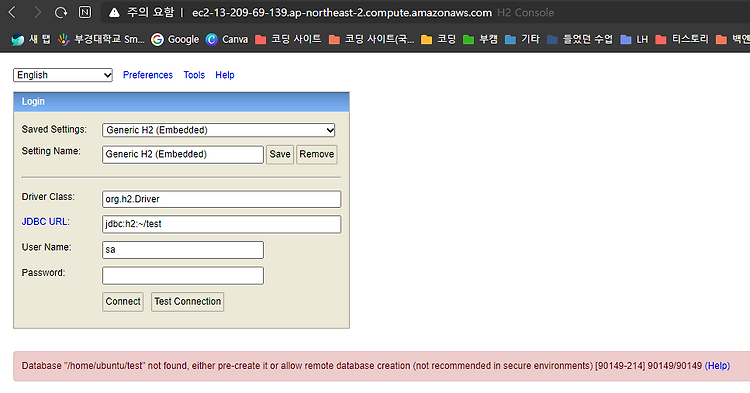Go back with the browser back arrow
The width and height of the screenshot is (750, 393).
click(12, 12)
